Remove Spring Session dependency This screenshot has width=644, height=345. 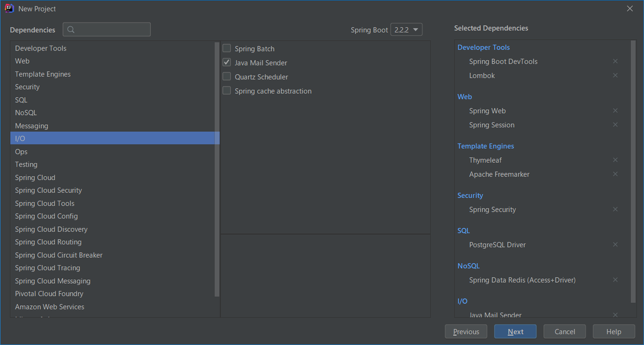[x=615, y=125]
